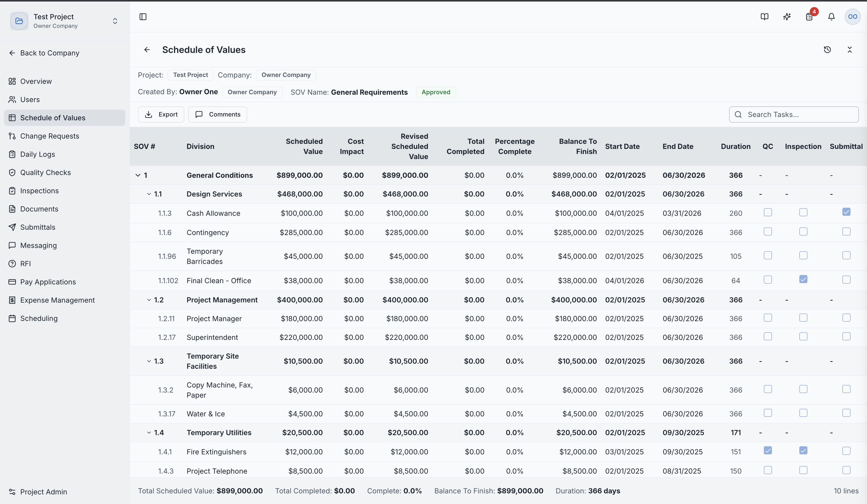
Task: Collapse all rows with the collapse icon
Action: (850, 50)
